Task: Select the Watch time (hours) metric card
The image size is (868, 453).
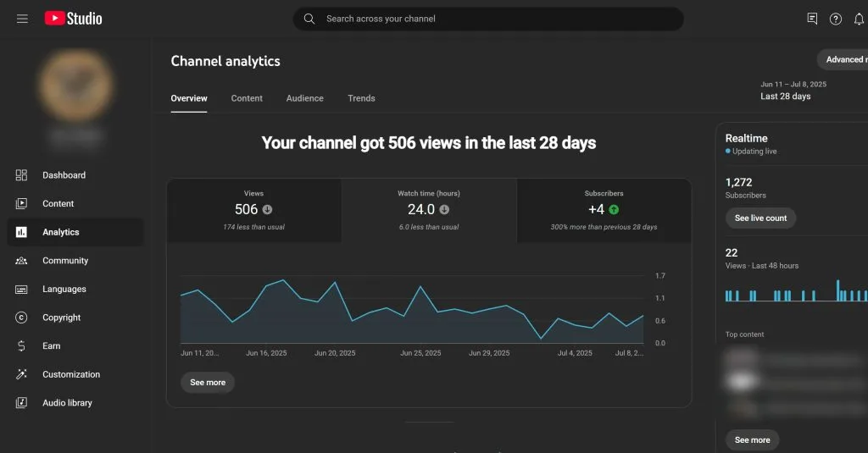Action: [429, 210]
